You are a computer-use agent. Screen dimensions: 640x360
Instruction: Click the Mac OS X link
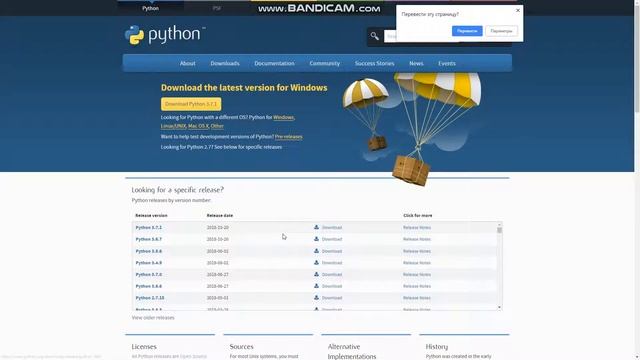(198, 126)
